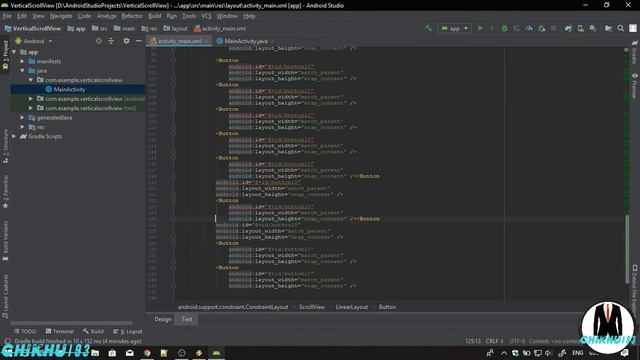Collapse the java folder
This screenshot has width=640, height=360.
pyautogui.click(x=22, y=71)
